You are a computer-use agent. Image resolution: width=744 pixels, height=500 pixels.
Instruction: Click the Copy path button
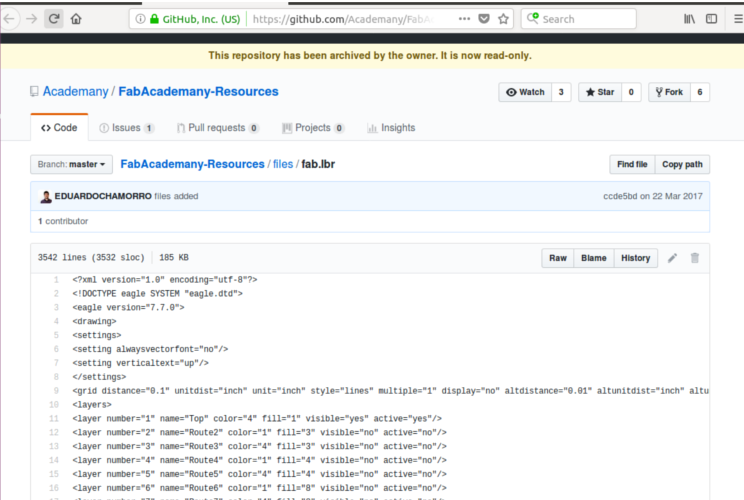[682, 164]
